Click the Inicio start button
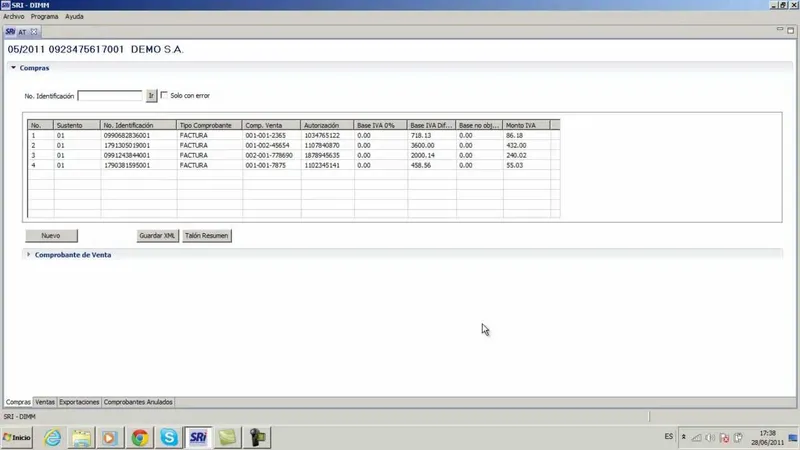 coord(17,437)
